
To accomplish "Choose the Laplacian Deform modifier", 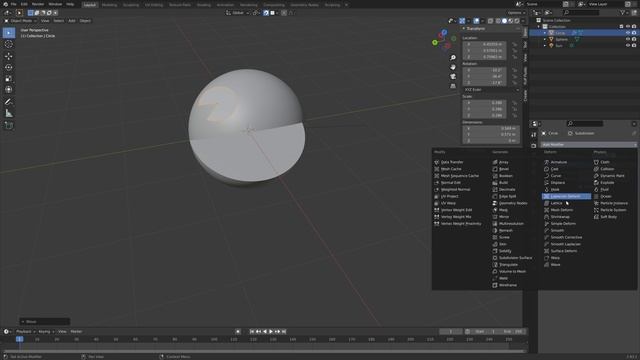I will (x=567, y=196).
